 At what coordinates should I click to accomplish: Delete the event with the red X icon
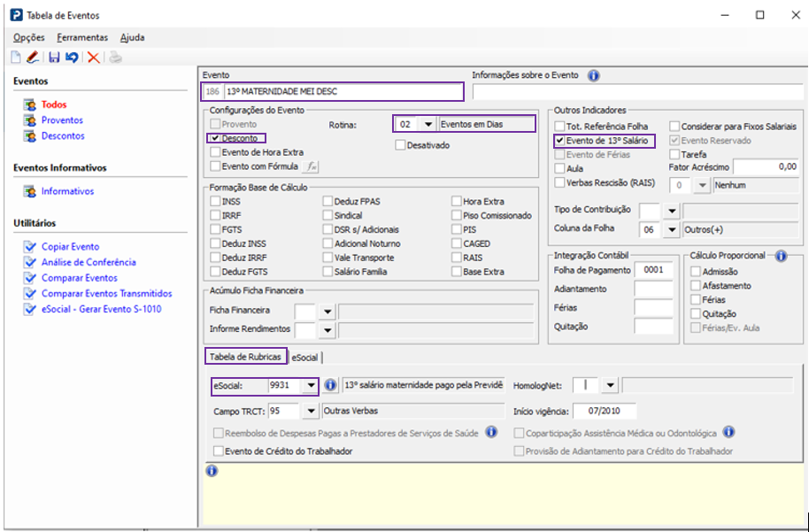tap(93, 58)
